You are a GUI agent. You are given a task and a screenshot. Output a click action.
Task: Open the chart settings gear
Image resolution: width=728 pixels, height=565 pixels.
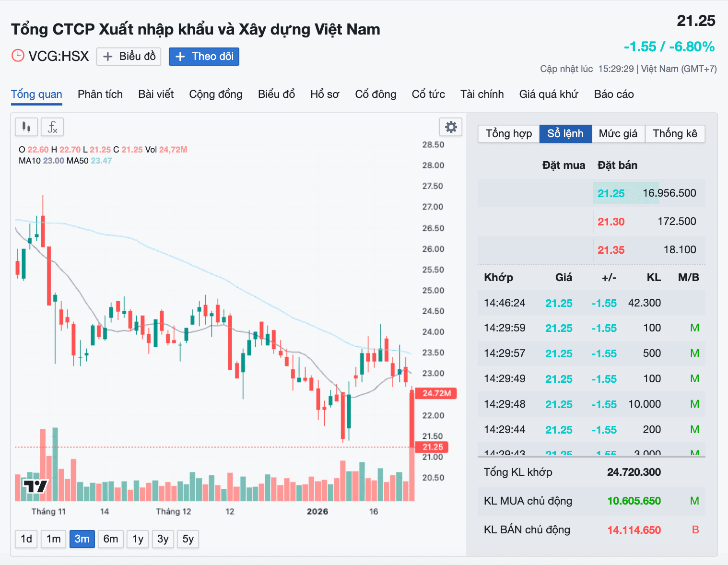click(x=450, y=127)
